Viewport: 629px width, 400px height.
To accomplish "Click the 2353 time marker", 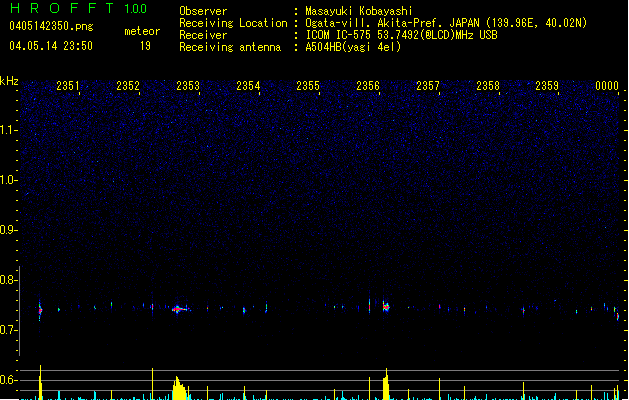I will pos(188,86).
